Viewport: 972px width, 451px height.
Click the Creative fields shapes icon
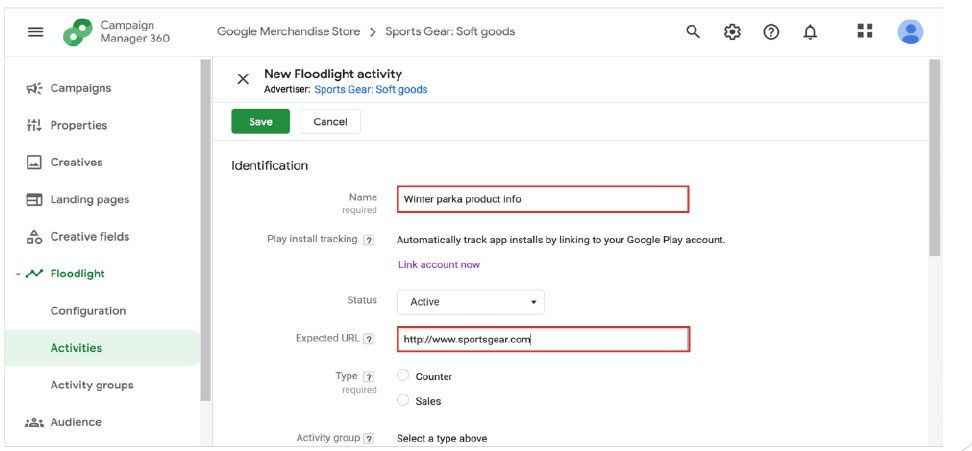click(34, 237)
